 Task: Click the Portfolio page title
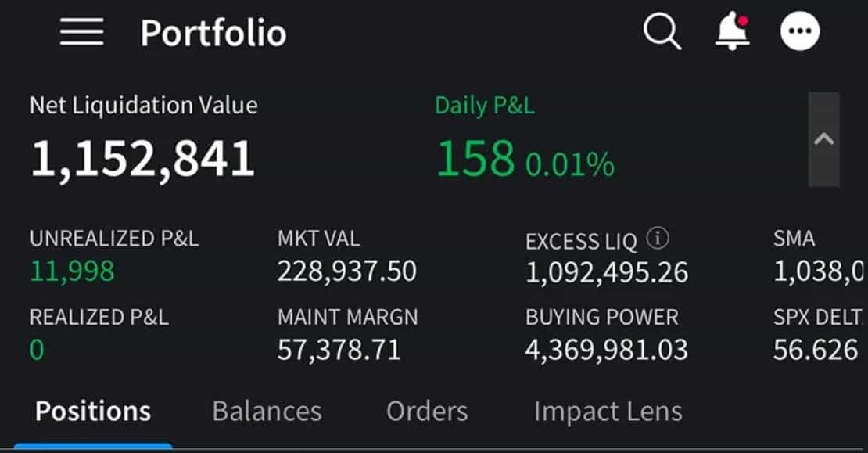(213, 33)
